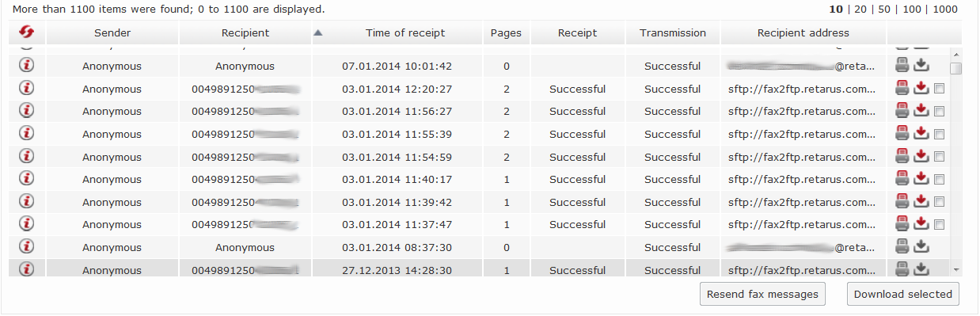Print the fax received at 11:56:27
Image resolution: width=980 pixels, height=316 pixels.
point(902,111)
